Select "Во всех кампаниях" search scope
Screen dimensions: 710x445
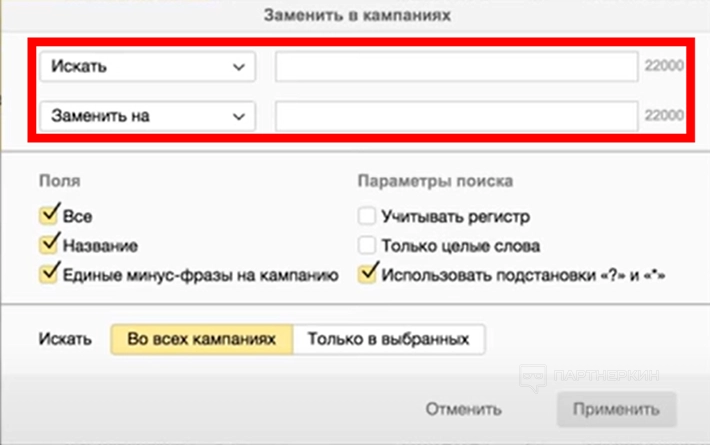(202, 339)
